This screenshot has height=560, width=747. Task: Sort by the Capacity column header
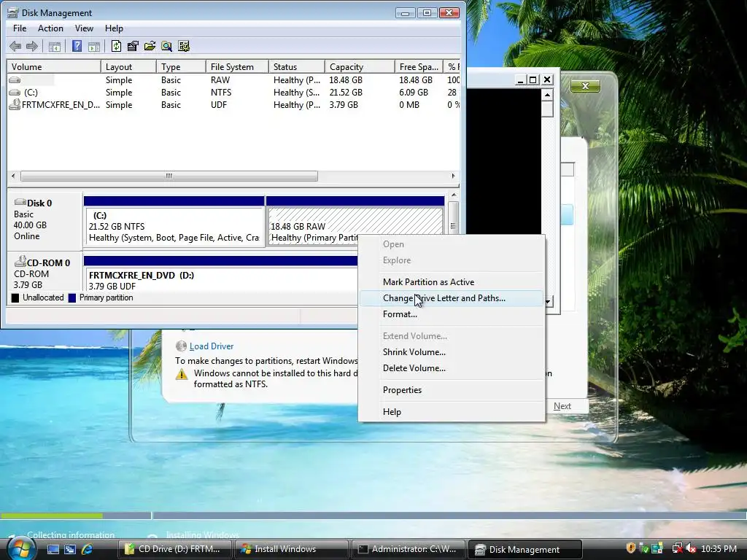(x=360, y=66)
